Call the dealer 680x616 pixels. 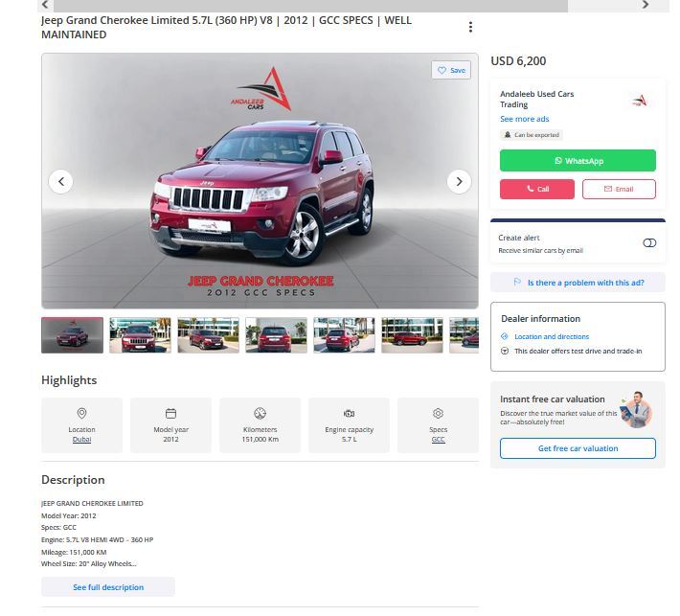click(536, 189)
